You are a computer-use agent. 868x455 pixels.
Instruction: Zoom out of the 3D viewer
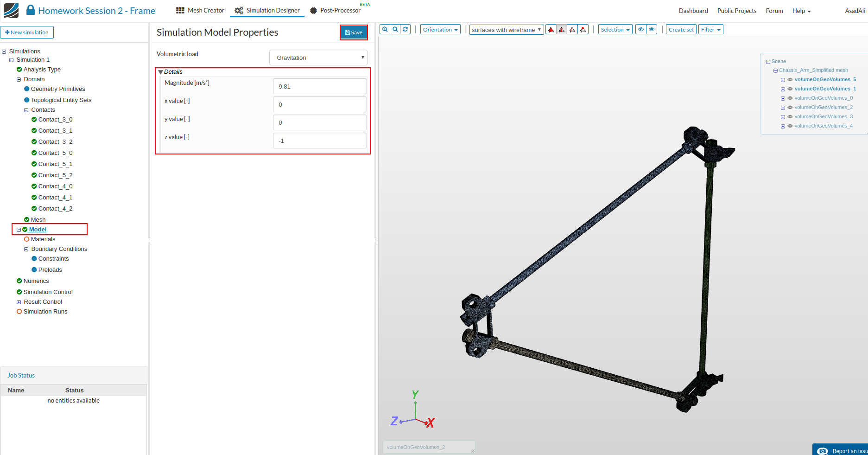pyautogui.click(x=395, y=29)
